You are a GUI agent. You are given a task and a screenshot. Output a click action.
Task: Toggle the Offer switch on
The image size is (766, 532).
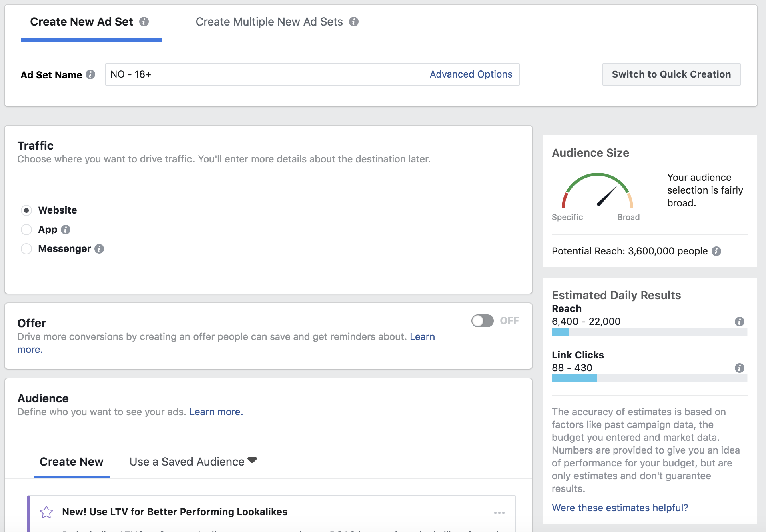pos(483,321)
